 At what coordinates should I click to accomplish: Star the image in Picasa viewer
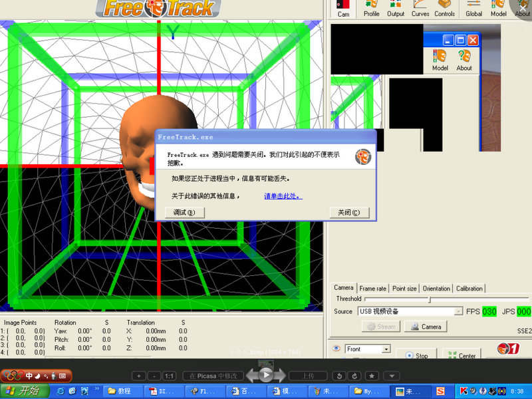(372, 376)
